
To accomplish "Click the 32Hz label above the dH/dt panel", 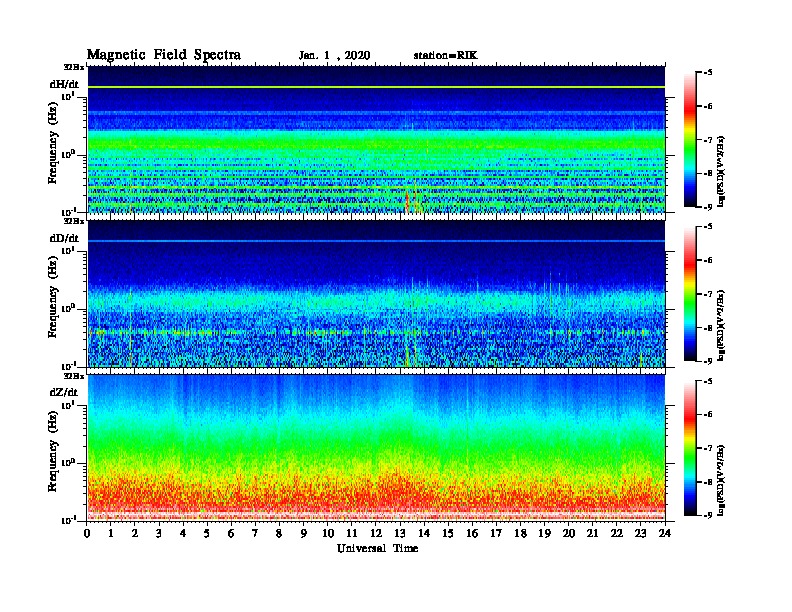I will (73, 67).
